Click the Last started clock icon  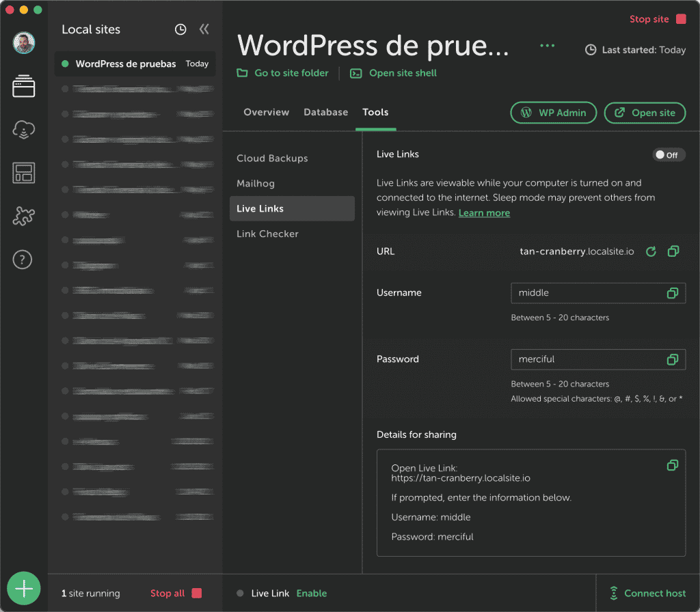coord(591,50)
